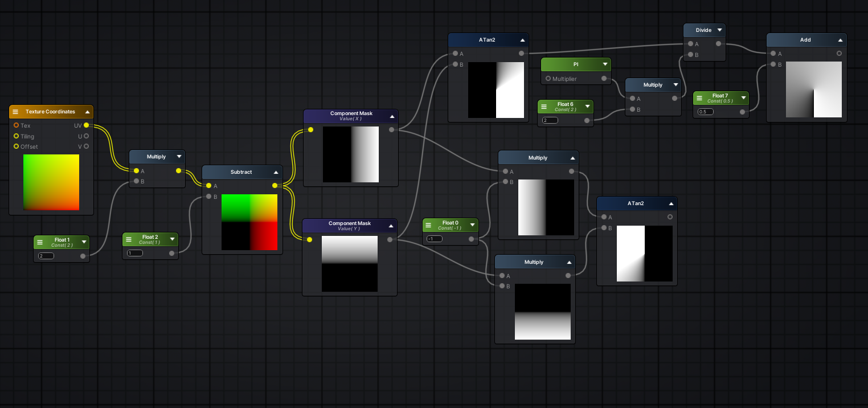Select the Add node title bar

tap(805, 40)
